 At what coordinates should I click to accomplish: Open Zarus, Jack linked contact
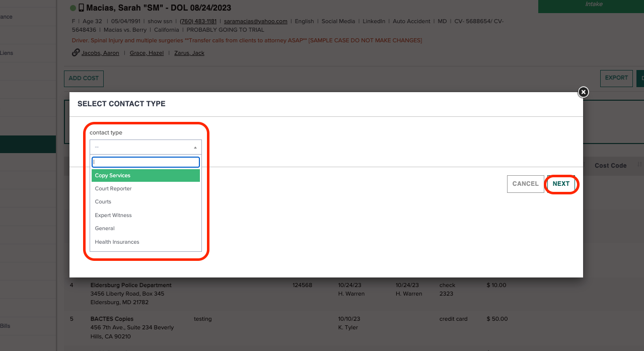(189, 53)
